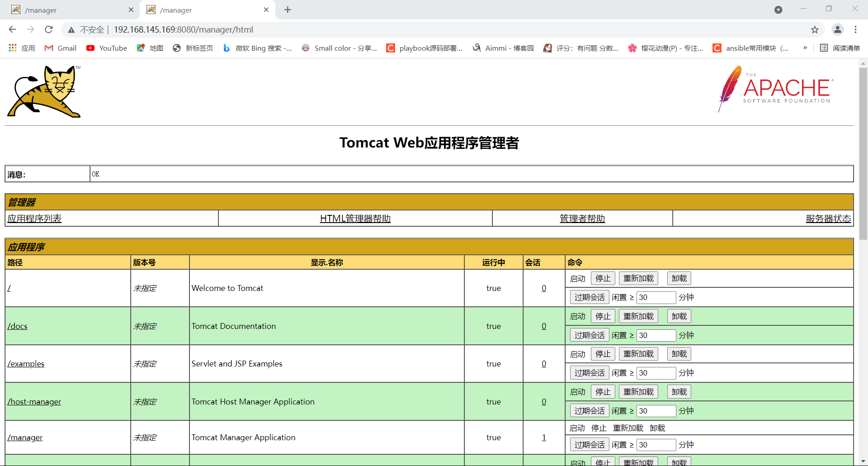Open the HTML管理器帮助 link

pyautogui.click(x=355, y=219)
